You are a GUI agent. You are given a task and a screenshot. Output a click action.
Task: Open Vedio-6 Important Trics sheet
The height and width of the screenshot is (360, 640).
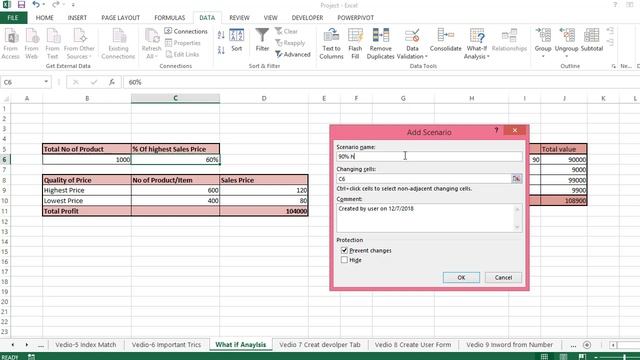166,345
